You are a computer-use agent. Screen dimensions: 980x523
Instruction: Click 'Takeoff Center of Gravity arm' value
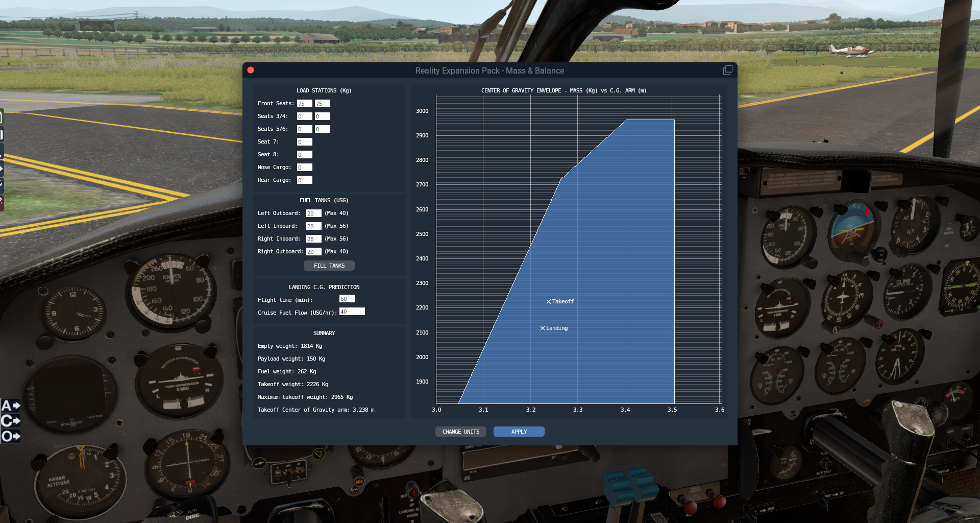pyautogui.click(x=363, y=410)
